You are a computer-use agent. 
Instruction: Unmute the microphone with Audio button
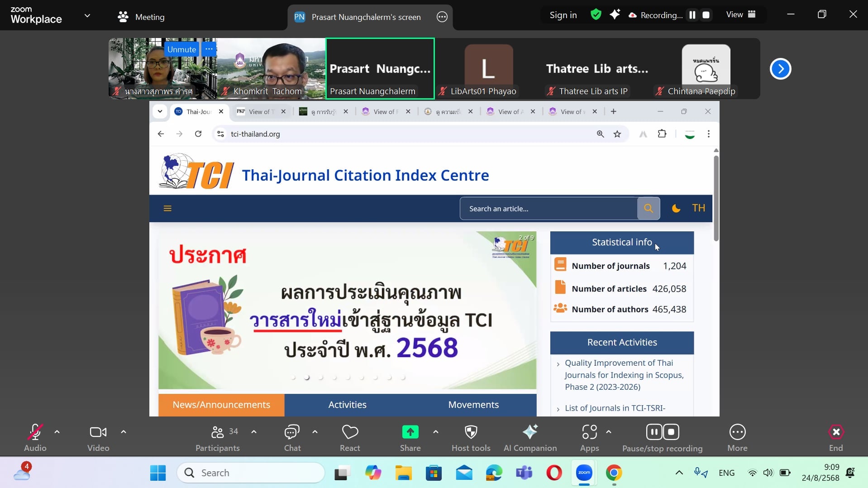35,432
